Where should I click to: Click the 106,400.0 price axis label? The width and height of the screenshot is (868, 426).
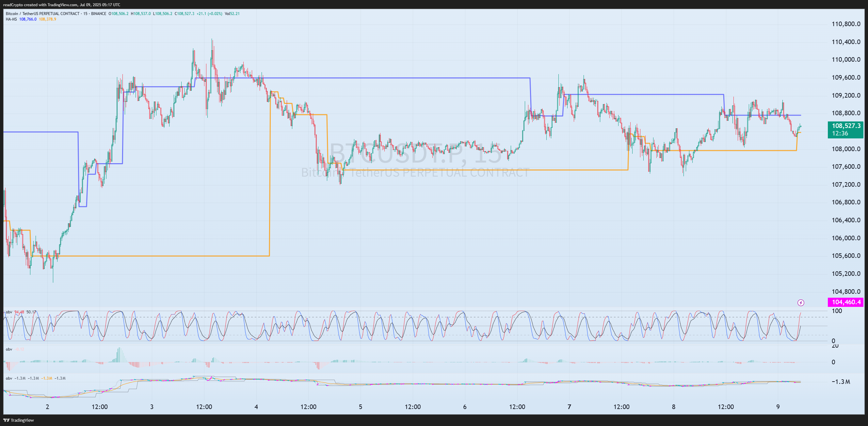coord(846,220)
